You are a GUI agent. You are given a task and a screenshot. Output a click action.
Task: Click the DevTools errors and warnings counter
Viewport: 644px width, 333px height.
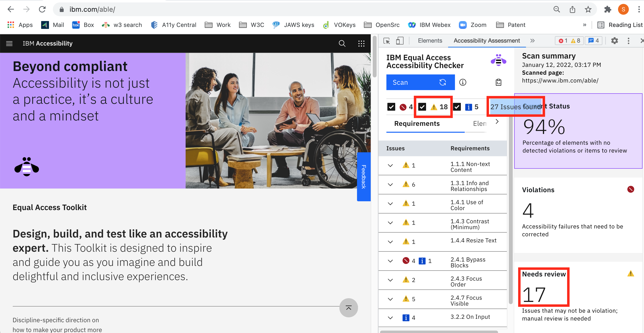tap(570, 41)
